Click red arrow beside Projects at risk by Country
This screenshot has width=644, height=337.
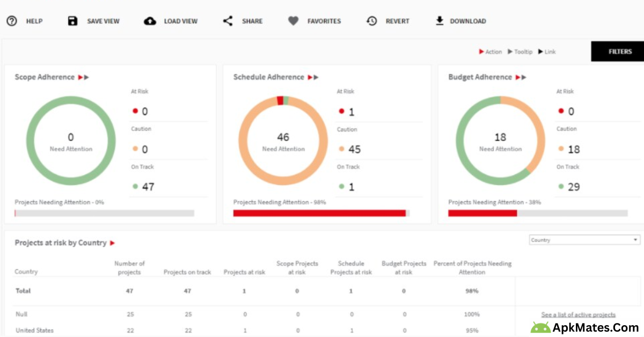coord(113,243)
